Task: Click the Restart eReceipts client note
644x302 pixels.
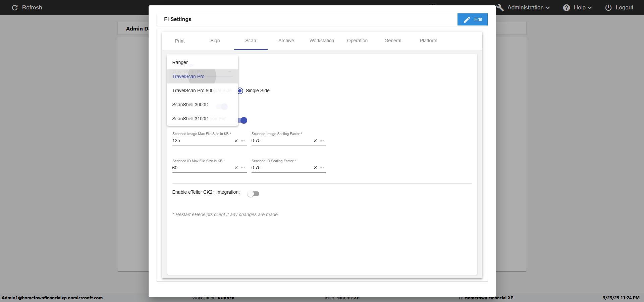Action: 226,215
